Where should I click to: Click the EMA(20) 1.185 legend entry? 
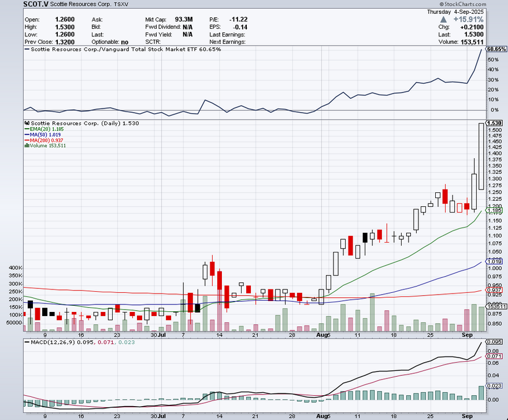[x=44, y=129]
